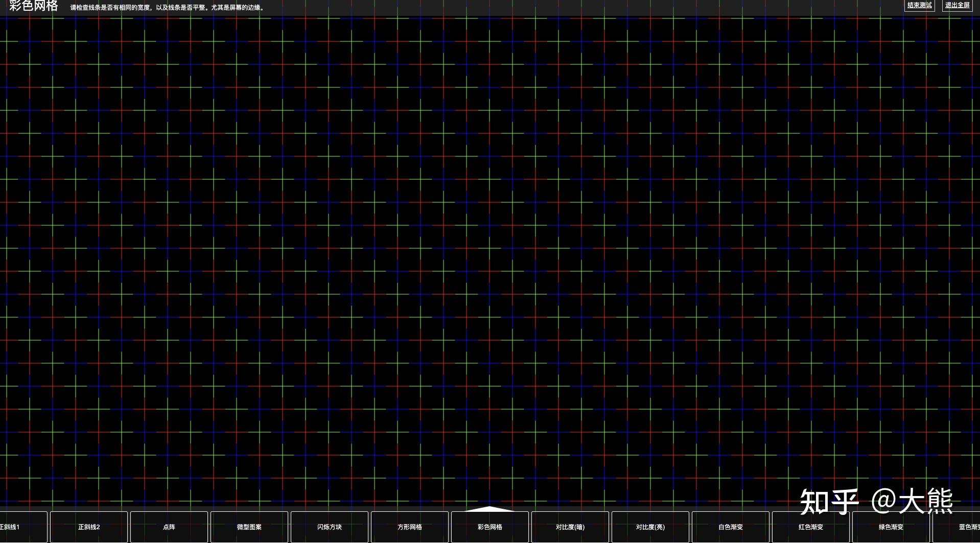980x543 pixels.
Task: Select the 正斜线1 test tab
Action: pyautogui.click(x=24, y=527)
